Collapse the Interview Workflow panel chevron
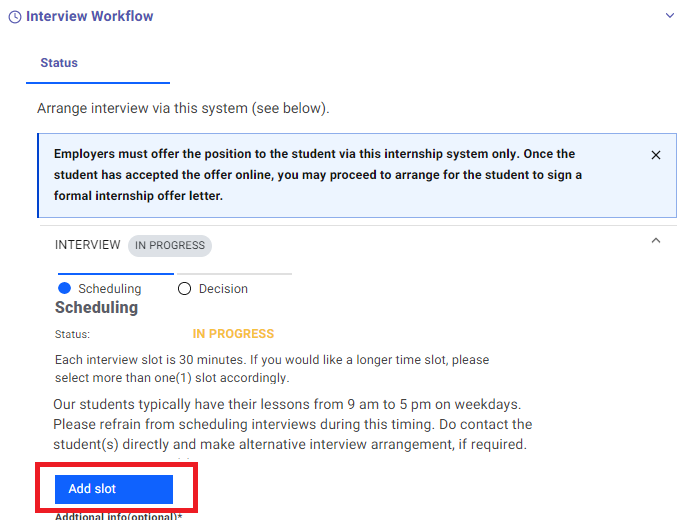 (x=669, y=16)
